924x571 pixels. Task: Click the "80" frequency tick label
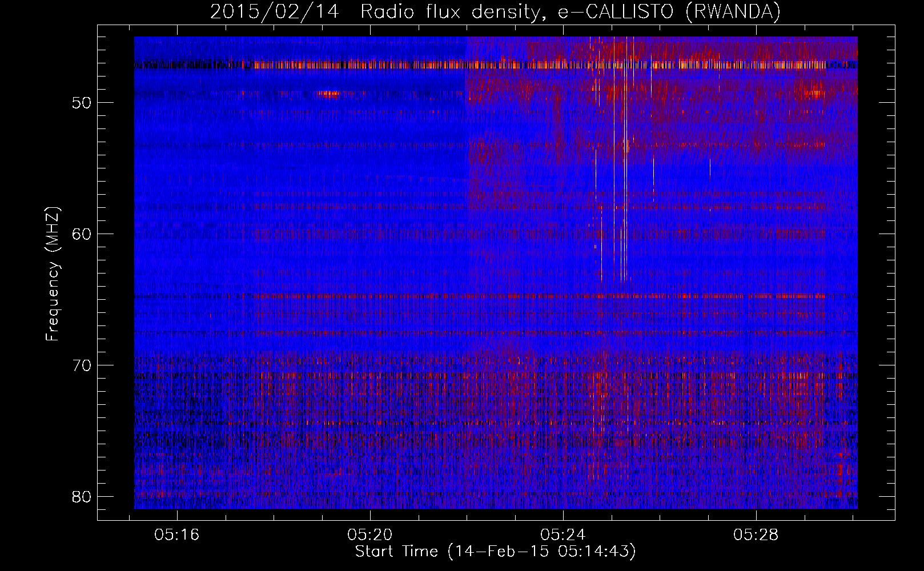[x=82, y=497]
